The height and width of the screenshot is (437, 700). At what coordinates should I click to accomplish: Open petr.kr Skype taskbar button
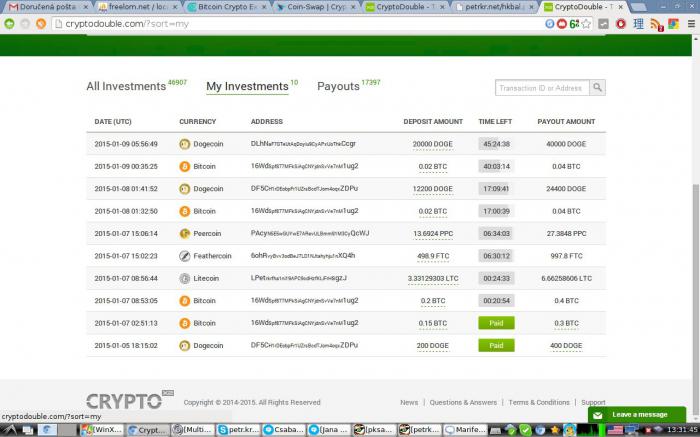pyautogui.click(x=238, y=430)
